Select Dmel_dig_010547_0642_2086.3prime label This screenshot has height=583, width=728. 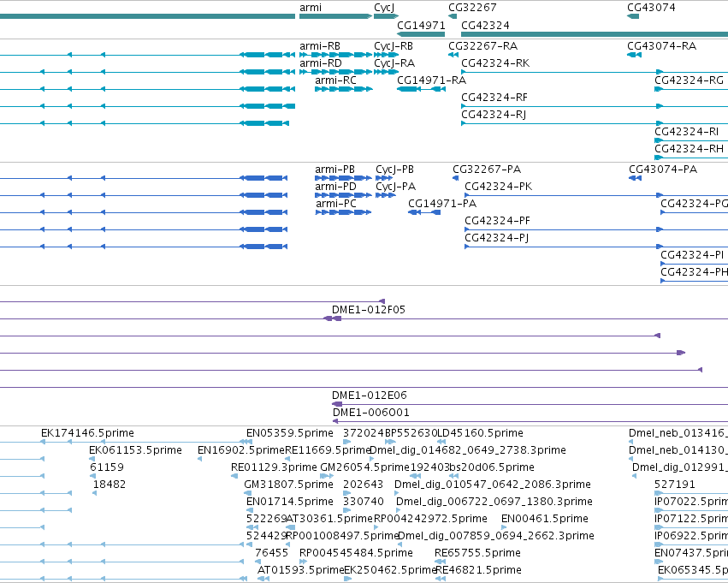493,485
